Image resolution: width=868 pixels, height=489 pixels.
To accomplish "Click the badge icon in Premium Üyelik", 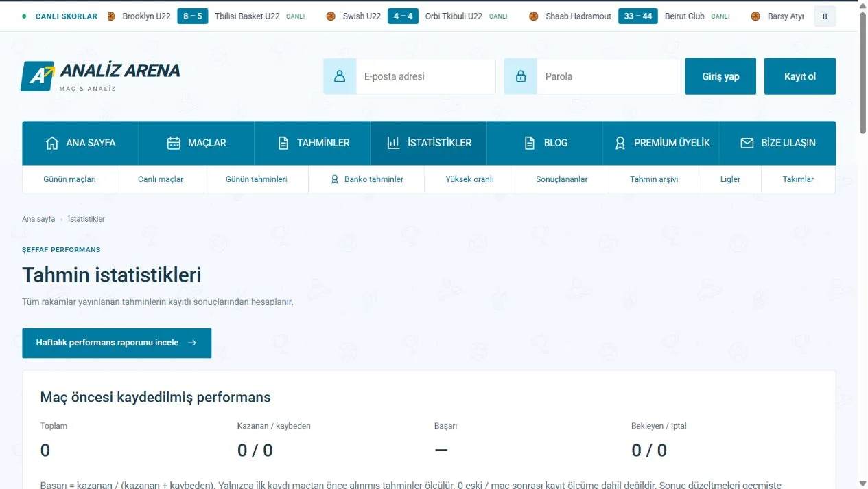I will pyautogui.click(x=620, y=143).
